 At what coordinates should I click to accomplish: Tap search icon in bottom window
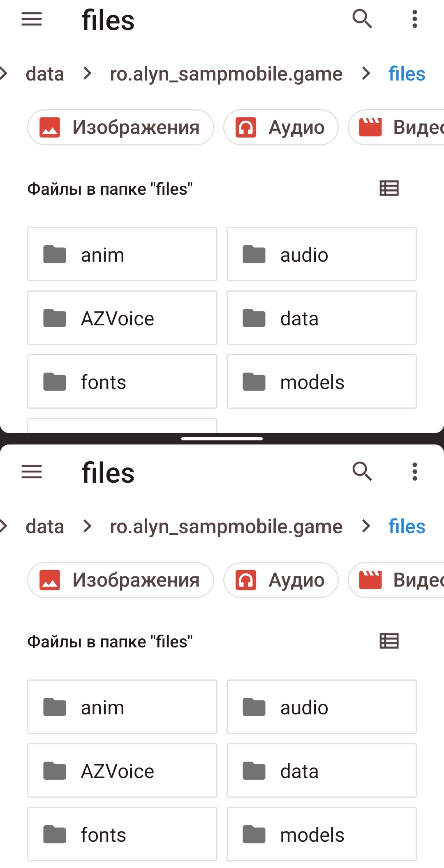362,472
